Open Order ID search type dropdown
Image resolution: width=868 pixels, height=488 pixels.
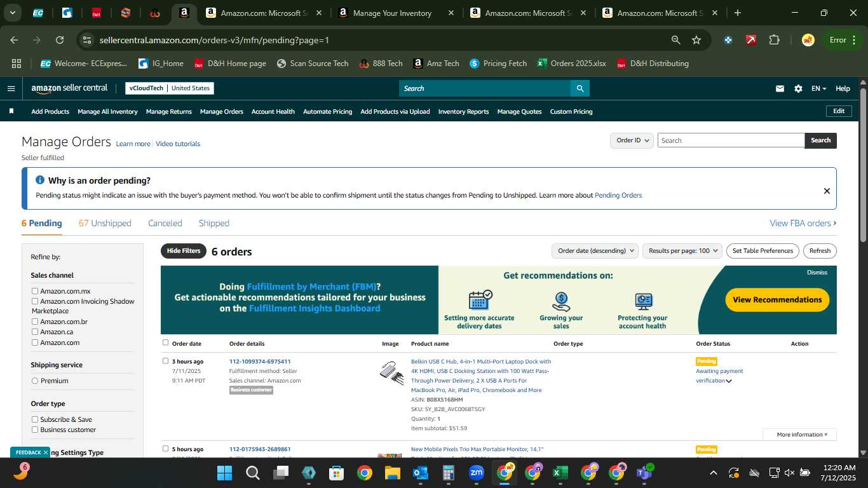click(x=632, y=140)
